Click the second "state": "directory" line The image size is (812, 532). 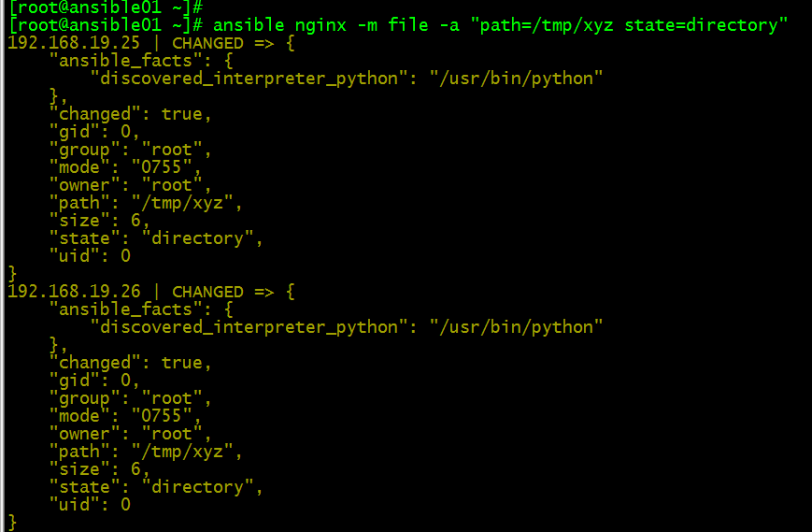(x=156, y=486)
